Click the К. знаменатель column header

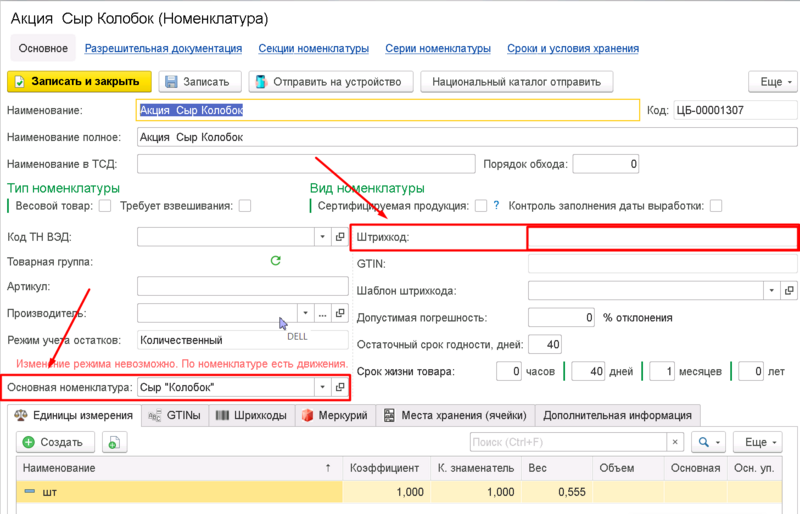point(476,468)
